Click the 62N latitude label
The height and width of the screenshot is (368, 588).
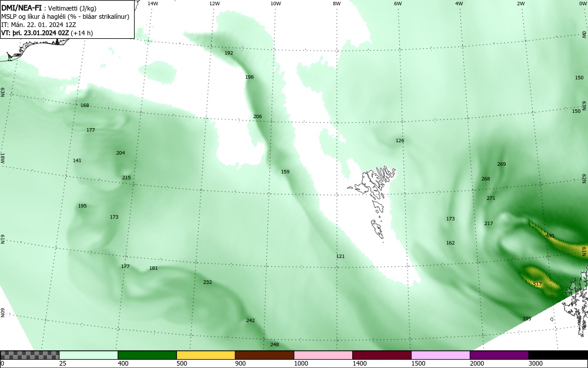click(x=584, y=178)
